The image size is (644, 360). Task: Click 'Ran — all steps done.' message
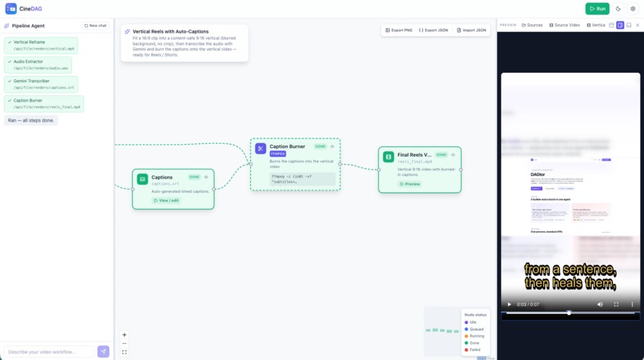[31, 121]
